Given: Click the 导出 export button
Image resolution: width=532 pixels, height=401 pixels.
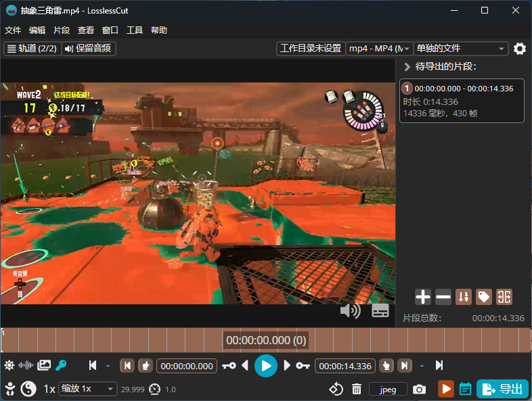Looking at the screenshot, I should 502,389.
